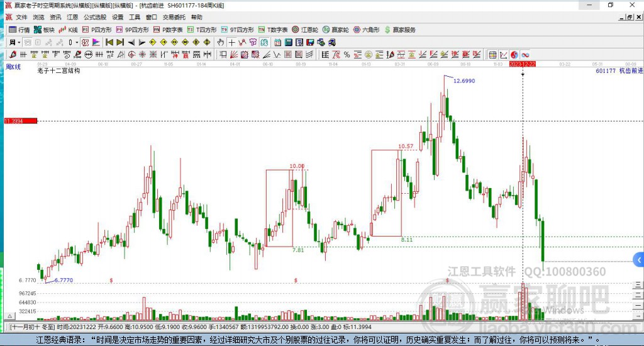Viewport: 644px width, 346px height.
Task: Click the 12.6990 high price label
Action: [x=464, y=81]
